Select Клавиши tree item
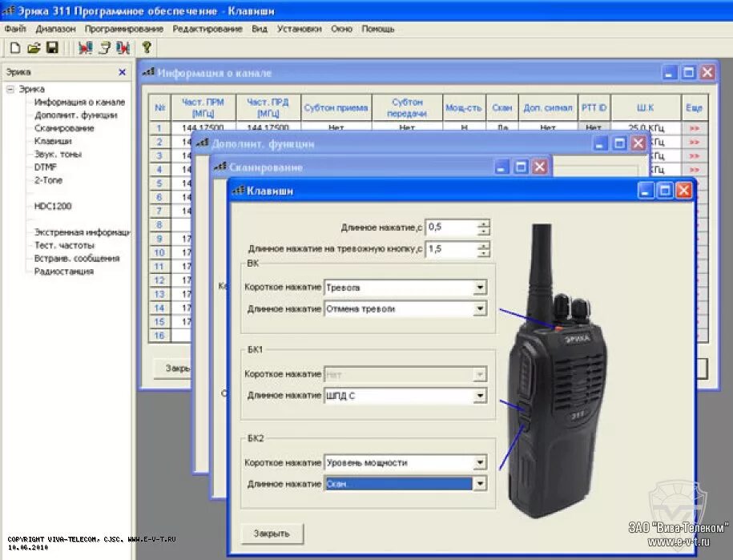The image size is (733, 560). [x=53, y=141]
